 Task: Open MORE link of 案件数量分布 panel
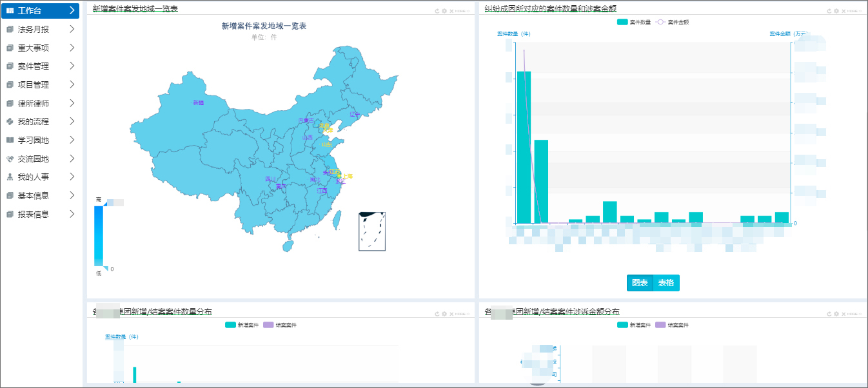click(x=462, y=314)
